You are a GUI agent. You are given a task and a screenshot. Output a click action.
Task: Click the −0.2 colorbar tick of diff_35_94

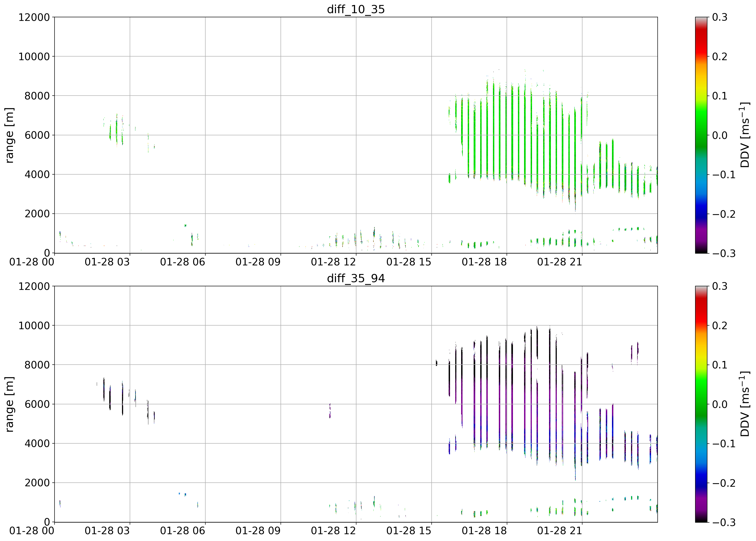pos(724,483)
